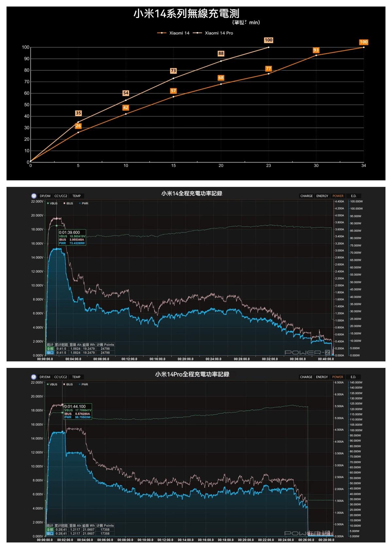Click the chart title 小米14全程充電功率記錄
Image resolution: width=392 pixels, height=549 pixels.
(x=192, y=193)
